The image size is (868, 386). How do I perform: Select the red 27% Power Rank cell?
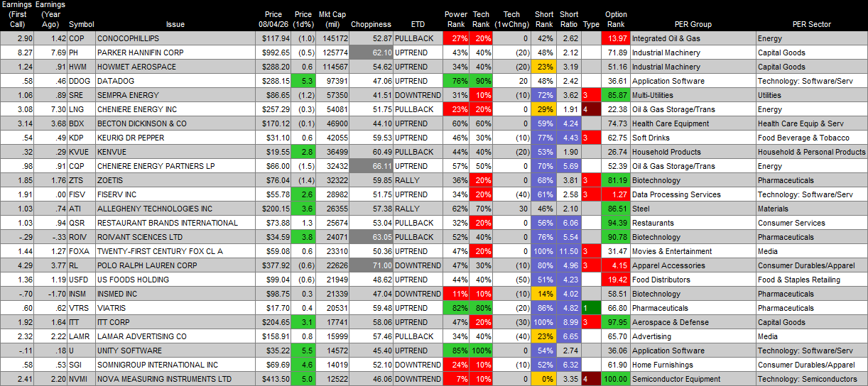pyautogui.click(x=456, y=38)
